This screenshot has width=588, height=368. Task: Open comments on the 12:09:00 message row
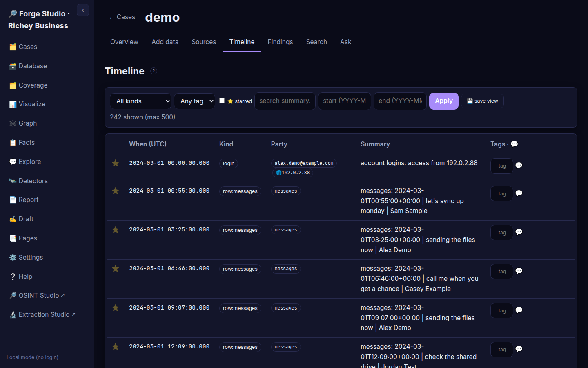519,349
